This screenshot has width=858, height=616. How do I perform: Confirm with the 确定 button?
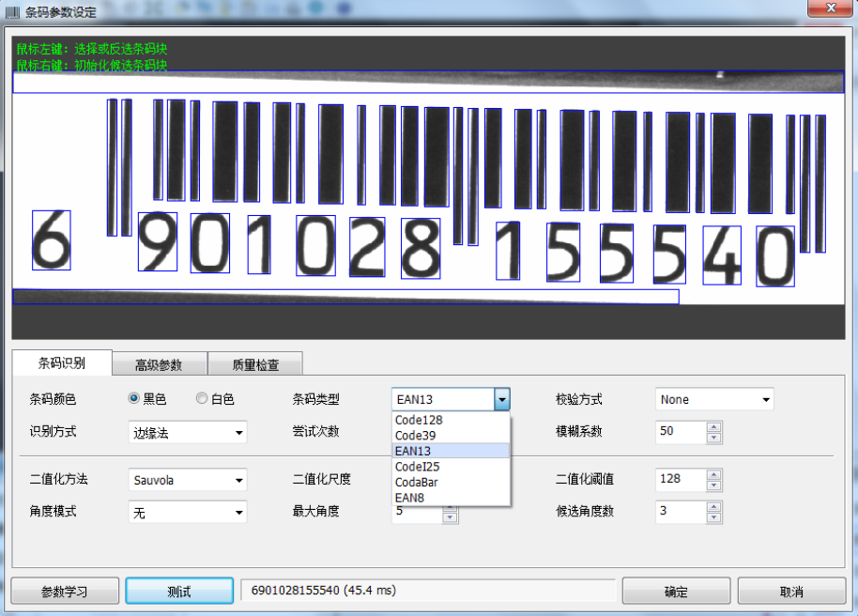[x=676, y=592]
